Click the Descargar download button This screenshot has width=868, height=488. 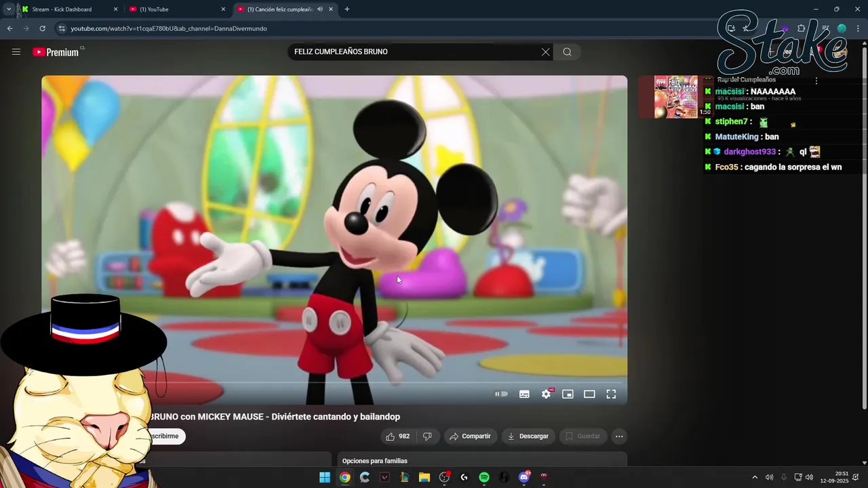click(528, 436)
